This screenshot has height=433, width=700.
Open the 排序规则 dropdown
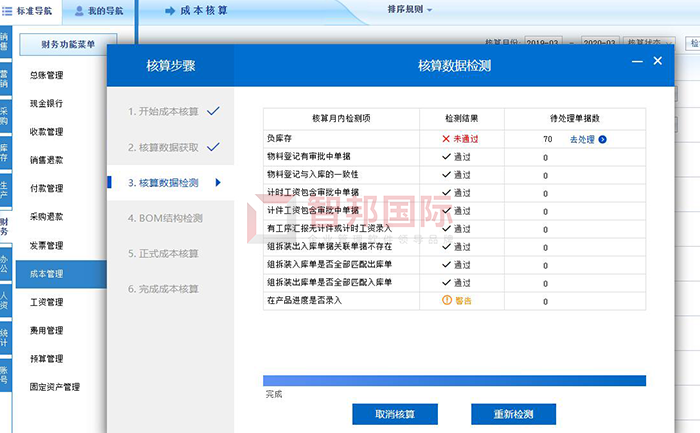click(409, 9)
